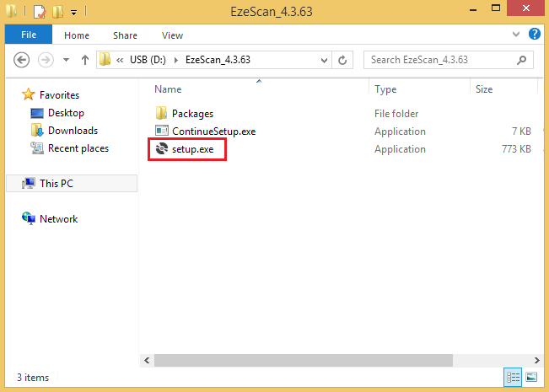Click the Search EzeScan_4.3.63 box
The image size is (549, 392).
pyautogui.click(x=441, y=61)
